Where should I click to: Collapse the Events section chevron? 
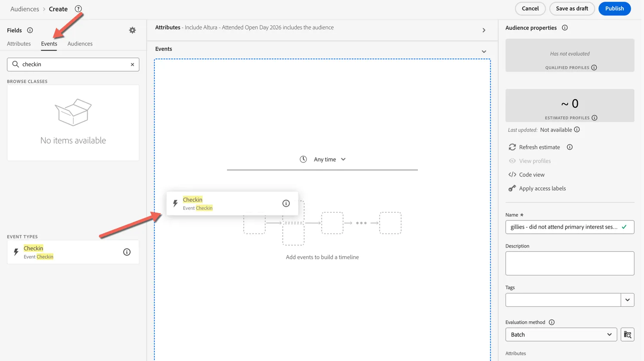point(484,52)
